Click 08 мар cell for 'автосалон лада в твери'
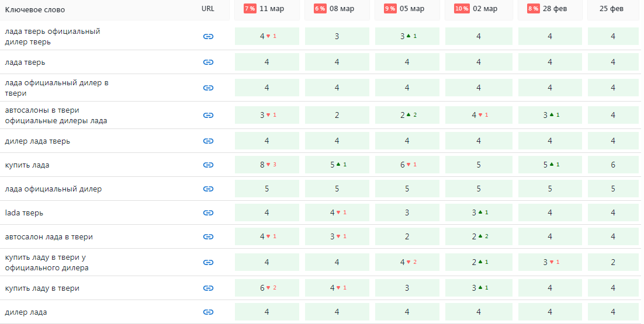 click(x=337, y=236)
